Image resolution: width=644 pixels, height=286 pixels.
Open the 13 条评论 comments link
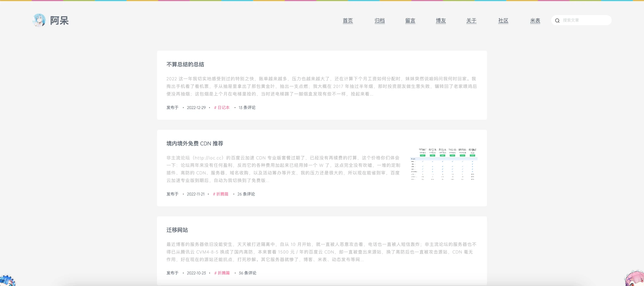click(x=247, y=107)
